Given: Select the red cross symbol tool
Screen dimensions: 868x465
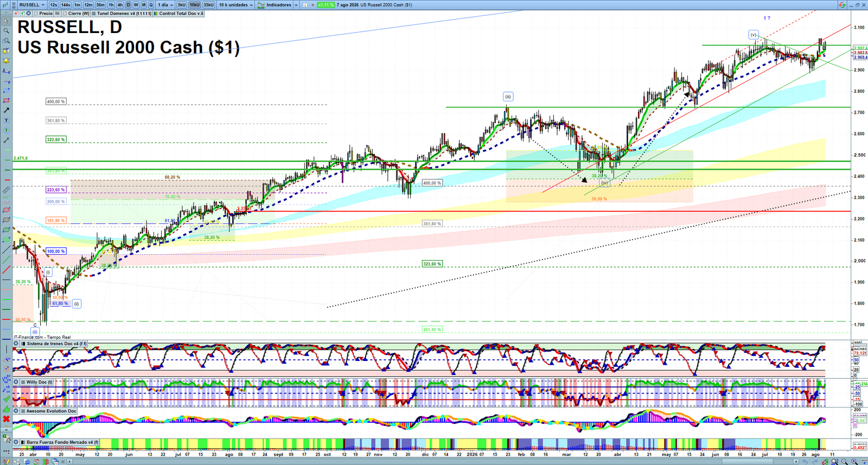Looking at the screenshot, I should 7,418.
